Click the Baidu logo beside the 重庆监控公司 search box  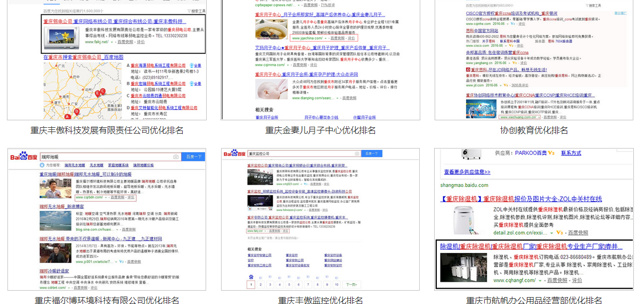tap(234, 153)
